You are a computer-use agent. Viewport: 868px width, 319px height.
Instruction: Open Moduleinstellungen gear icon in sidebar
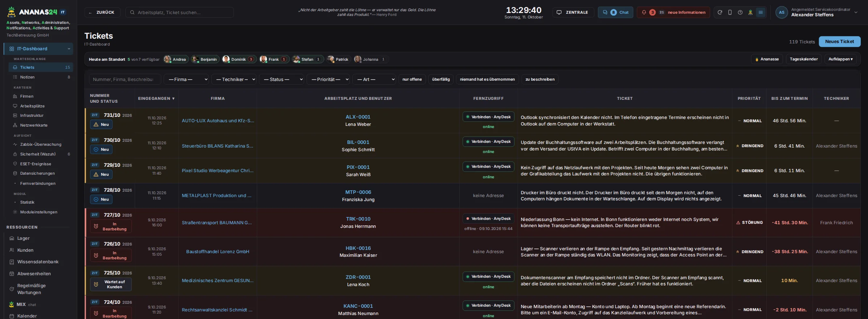pyautogui.click(x=15, y=212)
